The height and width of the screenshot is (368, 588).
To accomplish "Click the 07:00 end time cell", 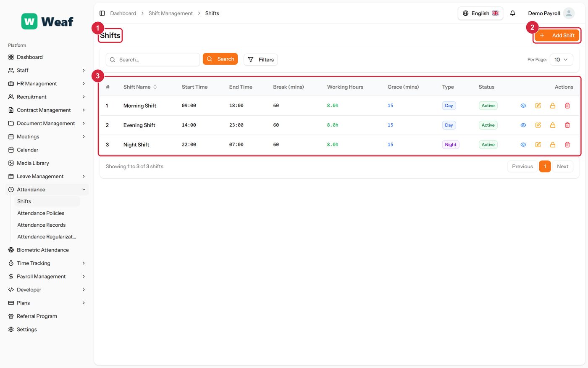I will tap(236, 145).
